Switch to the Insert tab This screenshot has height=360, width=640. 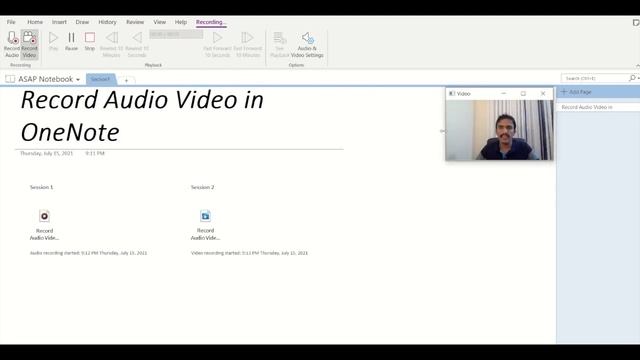(59, 22)
